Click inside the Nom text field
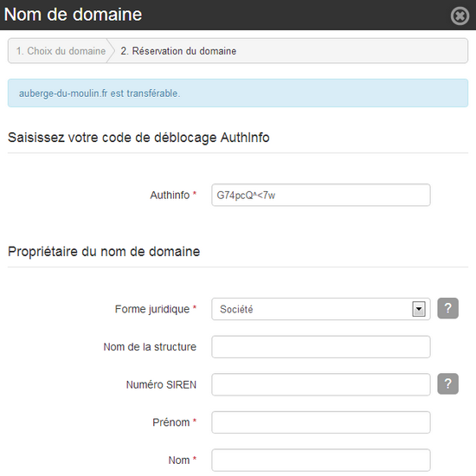476x476 pixels. click(x=321, y=460)
